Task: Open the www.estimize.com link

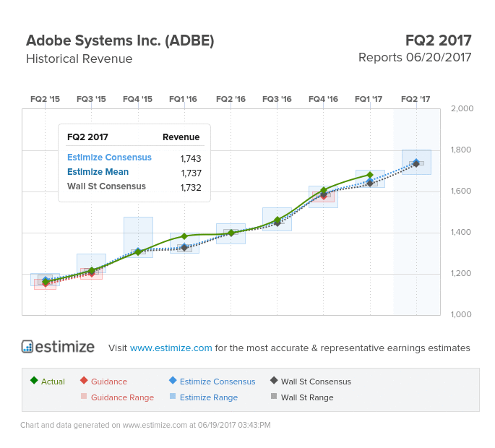Action: [171, 348]
